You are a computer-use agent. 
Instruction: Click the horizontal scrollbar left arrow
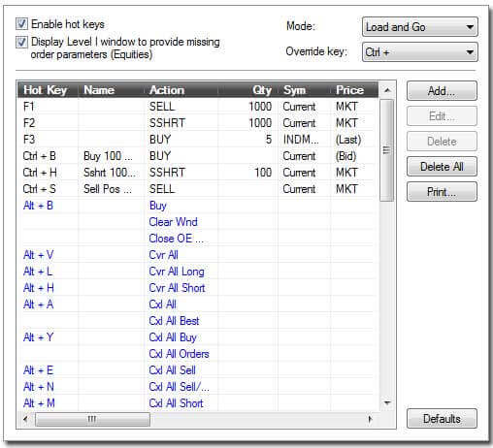[x=25, y=419]
